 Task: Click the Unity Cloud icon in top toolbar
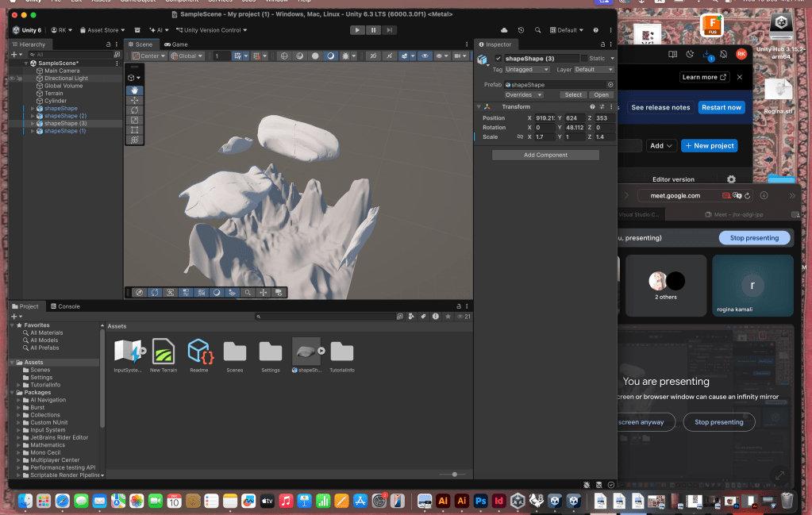pyautogui.click(x=504, y=30)
